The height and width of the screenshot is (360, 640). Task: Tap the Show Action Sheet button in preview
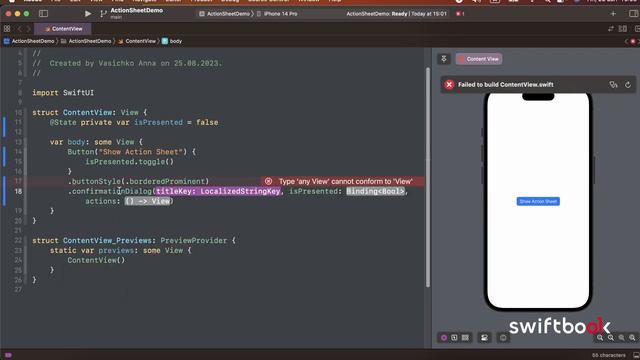click(x=538, y=201)
